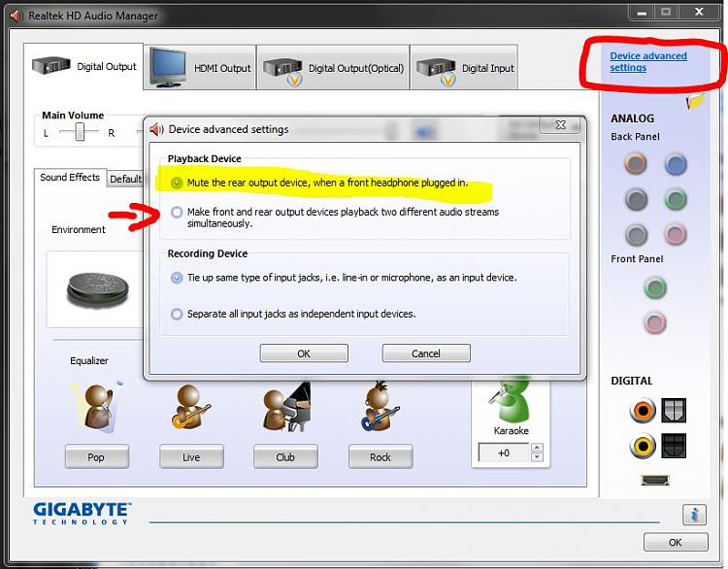Confirm the advanced settings dialog with OK

pyautogui.click(x=304, y=353)
